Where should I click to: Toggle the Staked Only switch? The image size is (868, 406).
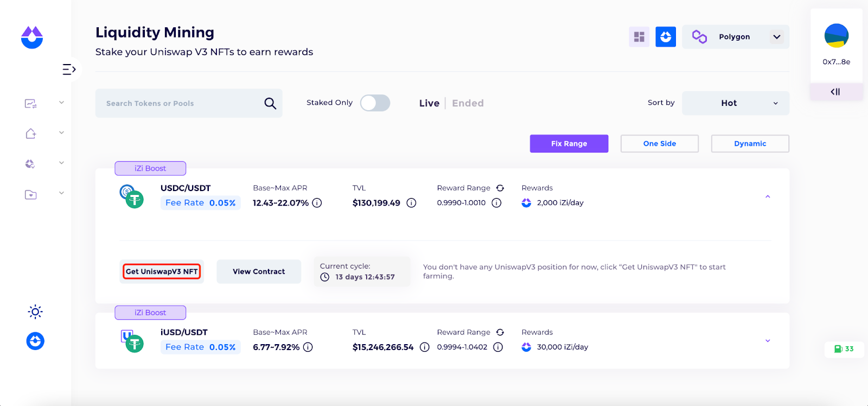tap(375, 103)
